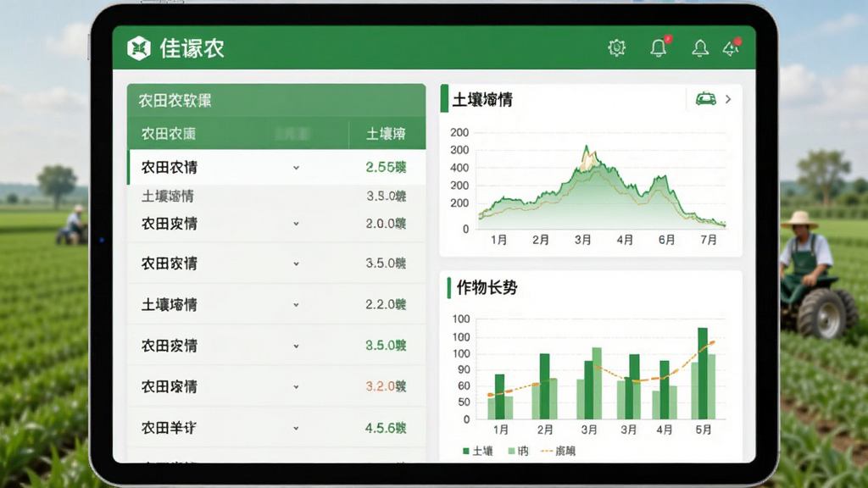Click '6月' on the area chart axis

click(666, 240)
